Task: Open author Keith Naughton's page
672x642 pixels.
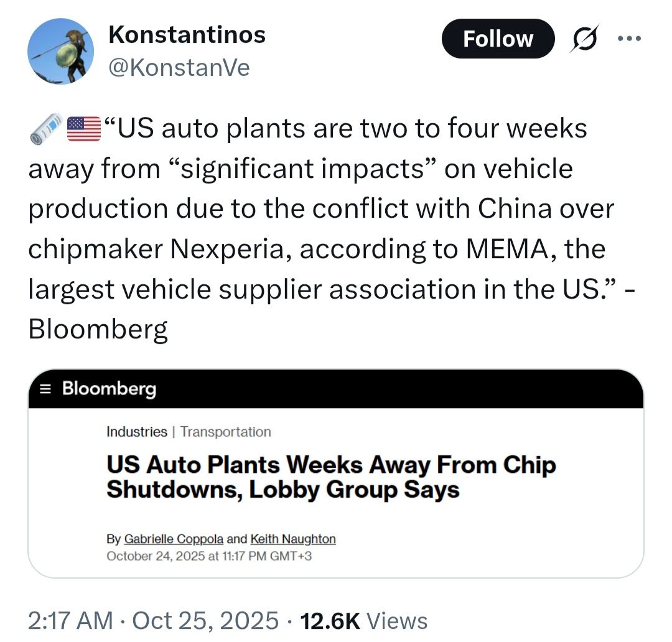Action: click(x=293, y=539)
